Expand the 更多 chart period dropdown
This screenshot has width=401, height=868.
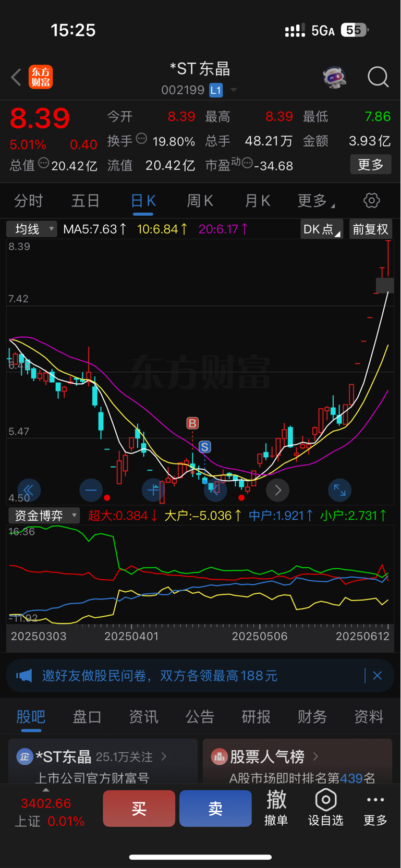(x=315, y=201)
